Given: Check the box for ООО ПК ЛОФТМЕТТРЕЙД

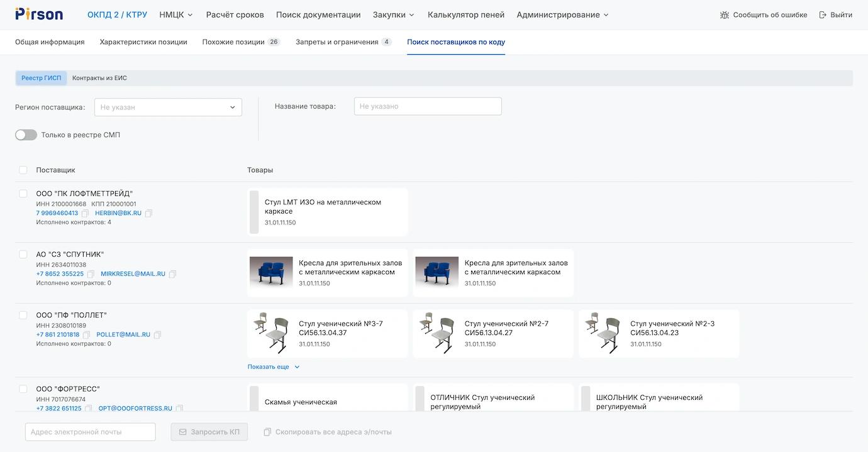Looking at the screenshot, I should click(x=23, y=194).
